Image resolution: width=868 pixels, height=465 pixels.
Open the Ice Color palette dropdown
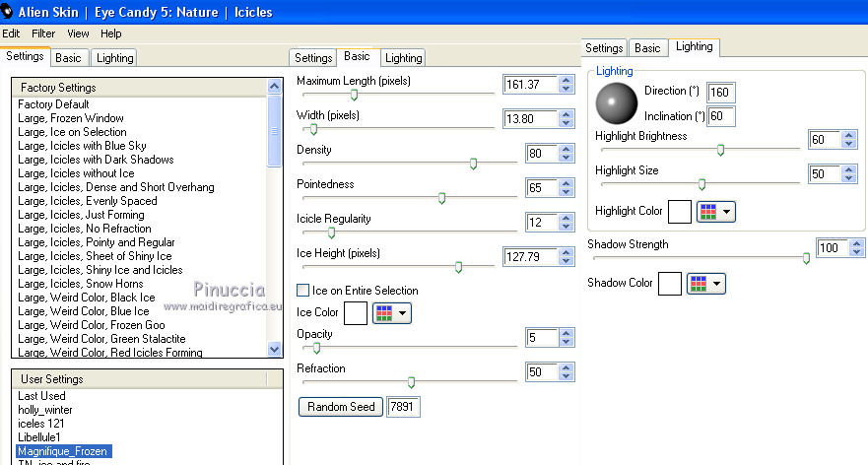[392, 313]
